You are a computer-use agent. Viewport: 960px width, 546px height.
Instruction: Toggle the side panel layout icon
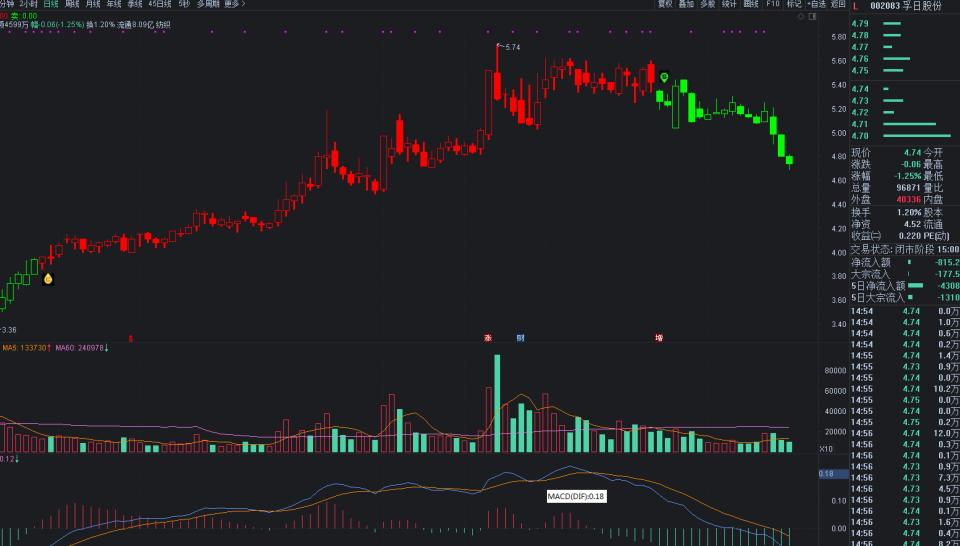pyautogui.click(x=812, y=17)
